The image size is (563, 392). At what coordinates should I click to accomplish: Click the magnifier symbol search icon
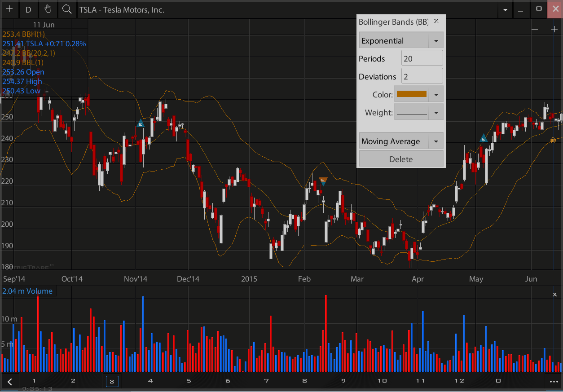pos(67,9)
